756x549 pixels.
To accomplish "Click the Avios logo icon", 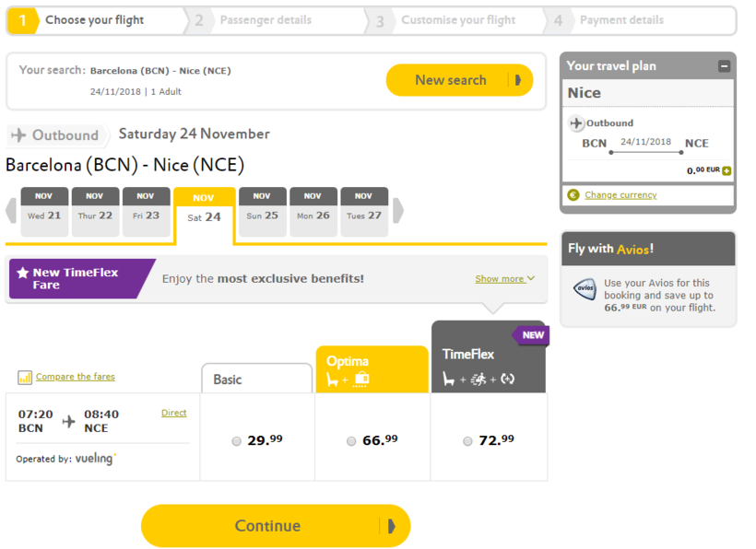I will [x=585, y=289].
